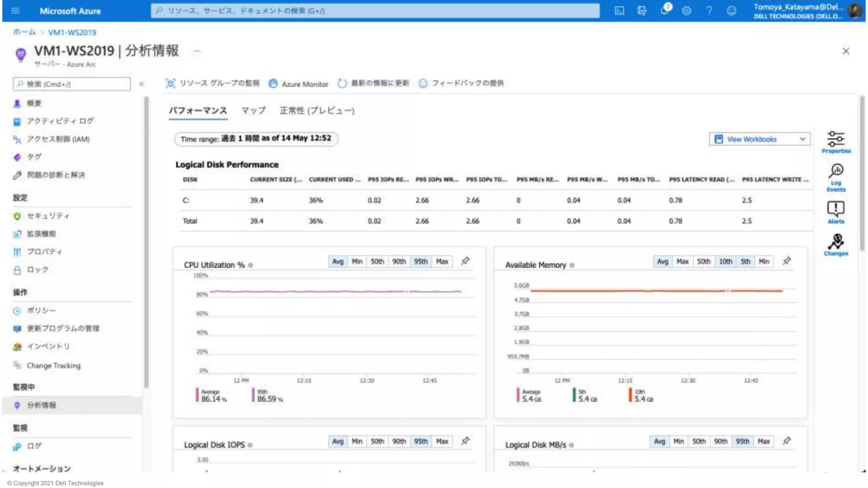Toggle Max series on CPU Utilization chart
Image resolution: width=868 pixels, height=488 pixels.
[442, 261]
